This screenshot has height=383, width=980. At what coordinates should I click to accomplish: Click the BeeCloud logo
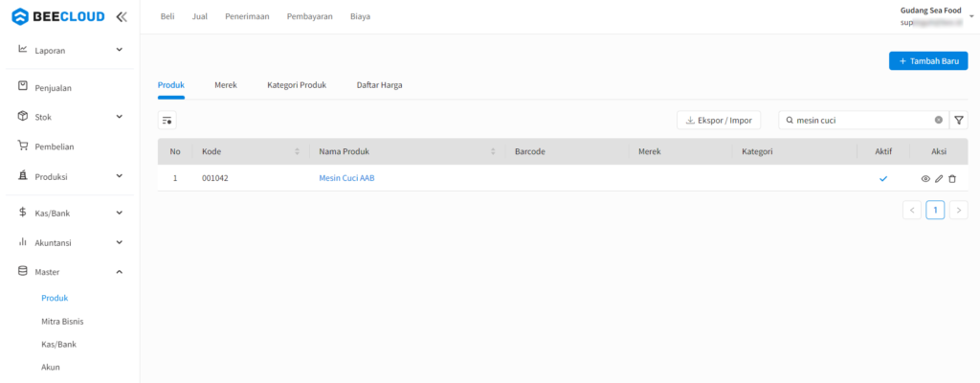click(58, 17)
